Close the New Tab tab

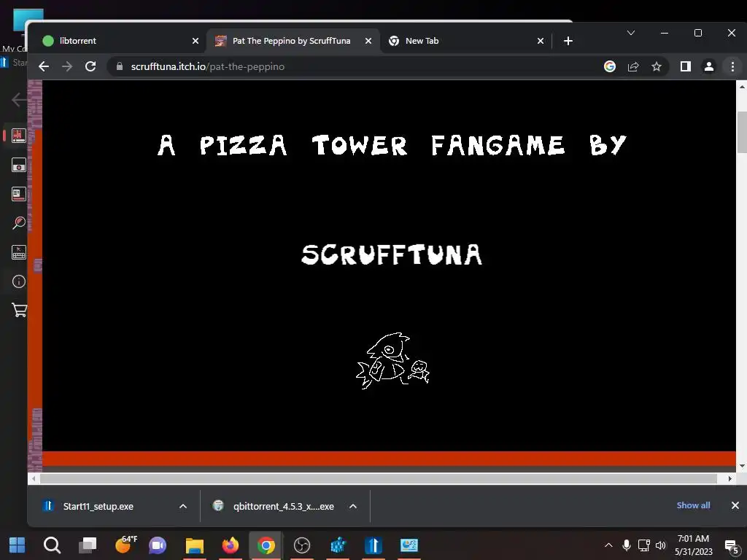point(541,41)
